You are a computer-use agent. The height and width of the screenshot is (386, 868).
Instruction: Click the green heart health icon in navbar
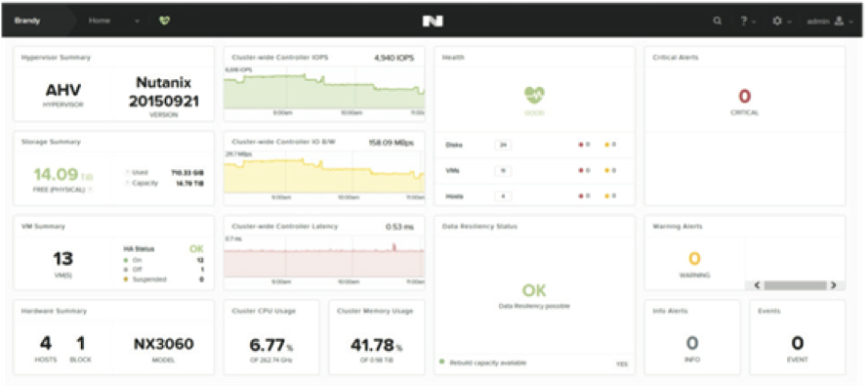click(164, 21)
